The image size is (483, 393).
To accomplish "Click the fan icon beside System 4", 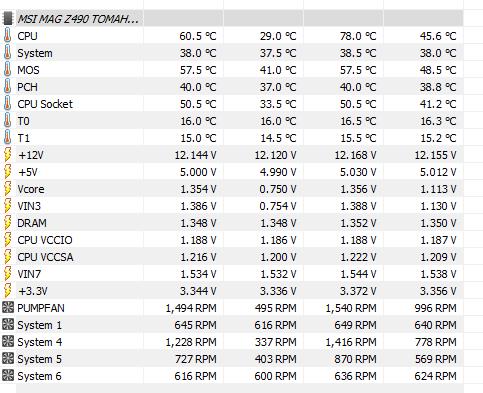I will [x=8, y=342].
